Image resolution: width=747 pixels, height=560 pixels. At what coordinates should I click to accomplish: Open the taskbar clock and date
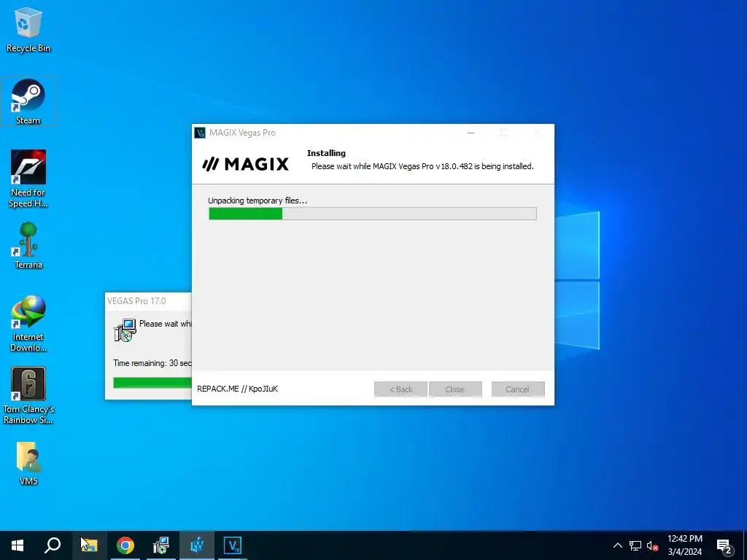click(x=684, y=545)
